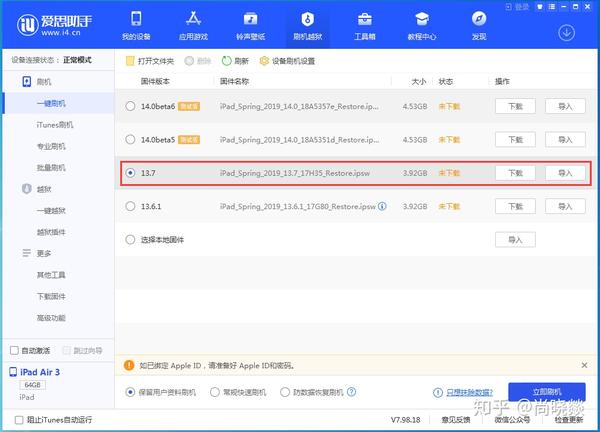Click the 爱思助手 i4.cn logo

click(x=54, y=25)
